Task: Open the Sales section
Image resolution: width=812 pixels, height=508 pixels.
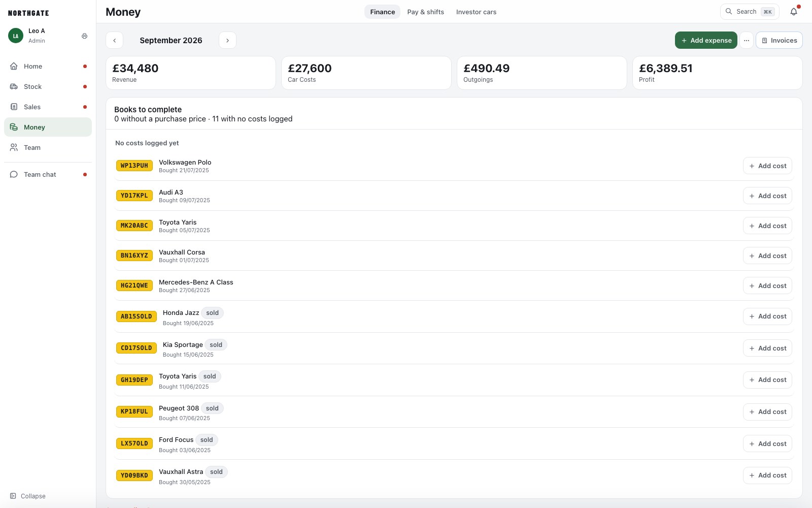Action: pos(48,107)
